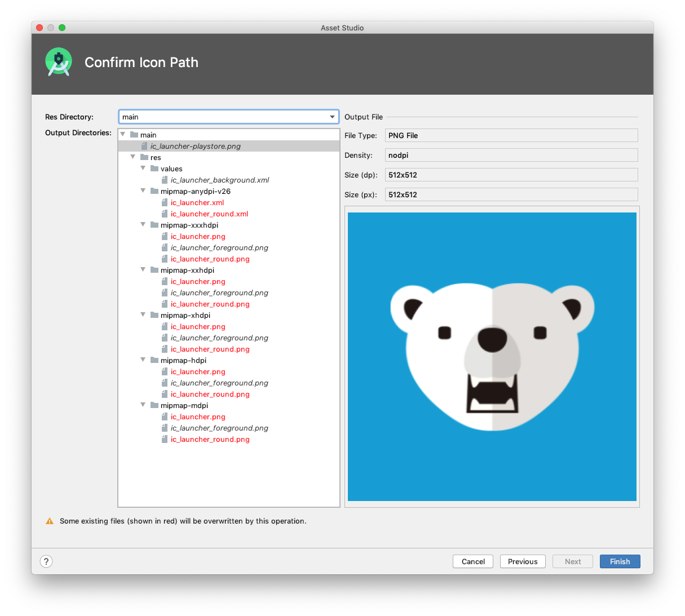Collapse the res folder node
The width and height of the screenshot is (685, 616).
point(132,157)
